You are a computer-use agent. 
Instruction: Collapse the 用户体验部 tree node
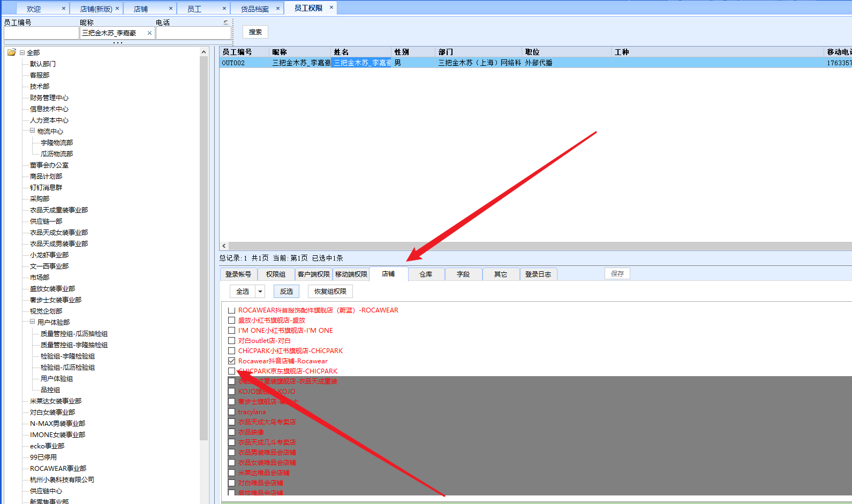point(33,322)
